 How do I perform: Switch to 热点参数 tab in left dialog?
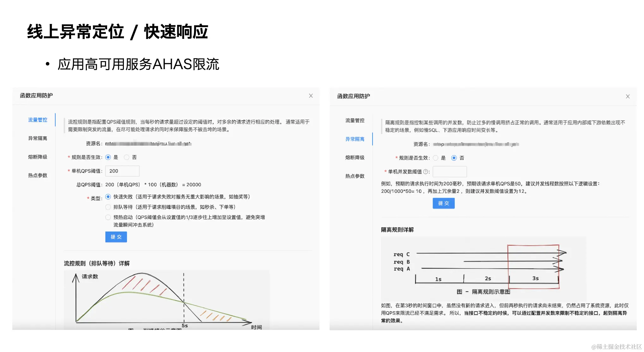tap(38, 175)
